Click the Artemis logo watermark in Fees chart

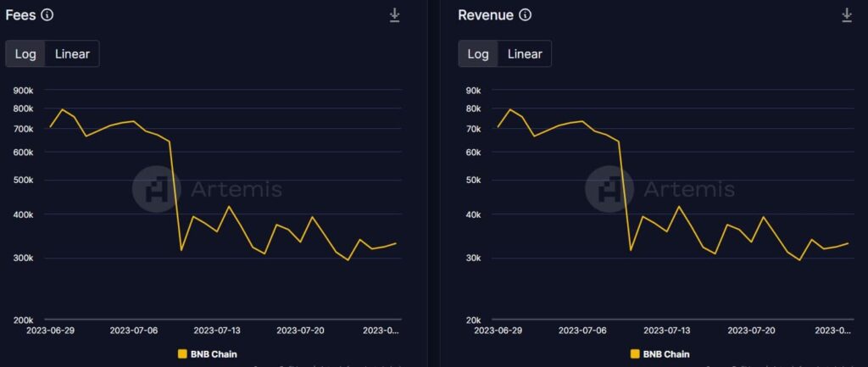click(157, 189)
